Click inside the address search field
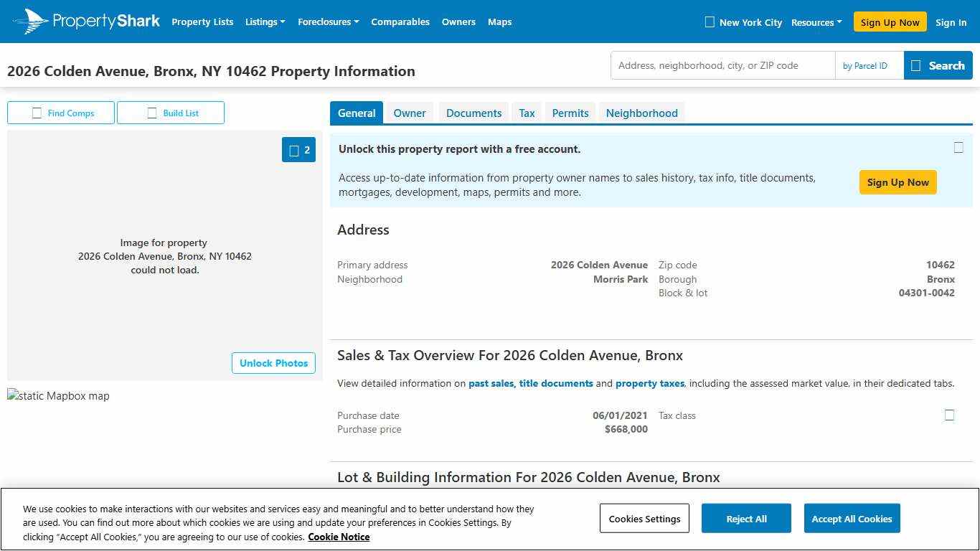Screen dimensions: 980x551 [x=722, y=65]
